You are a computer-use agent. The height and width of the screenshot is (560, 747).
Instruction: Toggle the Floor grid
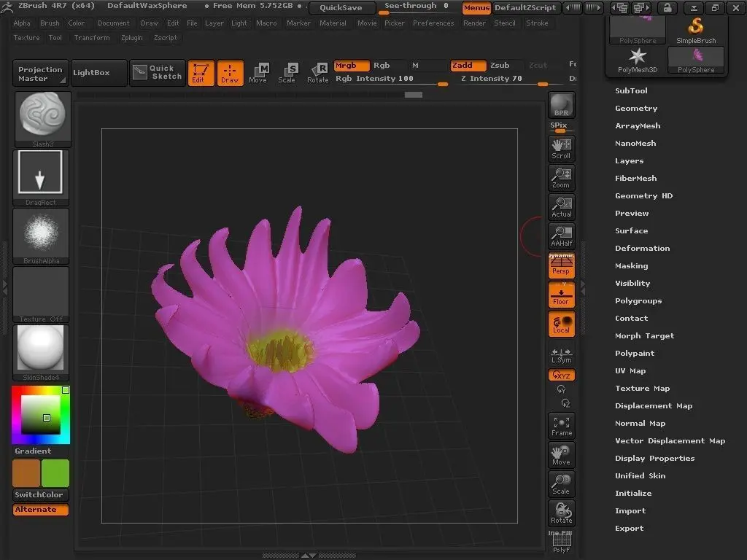click(561, 295)
